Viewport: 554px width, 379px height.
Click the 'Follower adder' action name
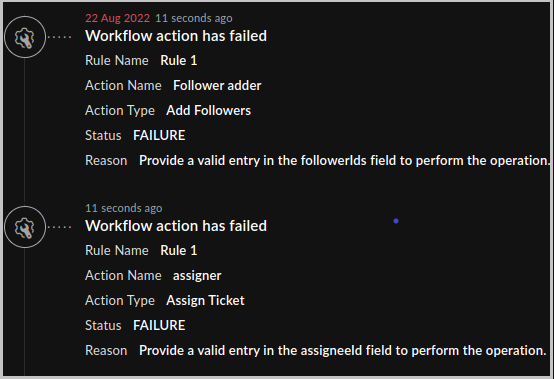[217, 85]
